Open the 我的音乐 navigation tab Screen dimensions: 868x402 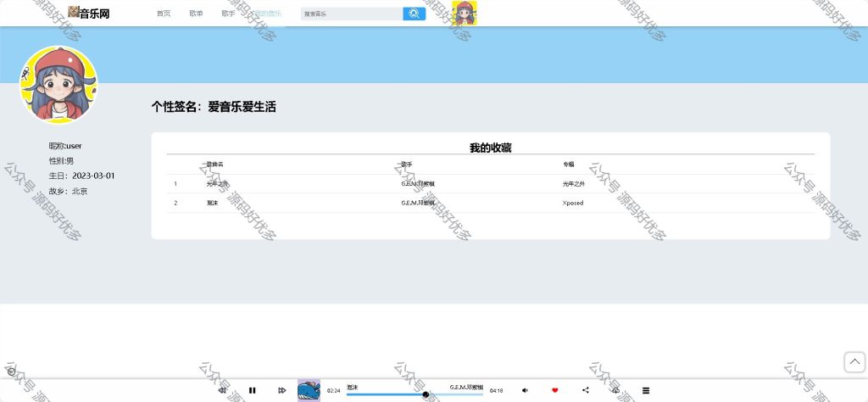click(267, 14)
